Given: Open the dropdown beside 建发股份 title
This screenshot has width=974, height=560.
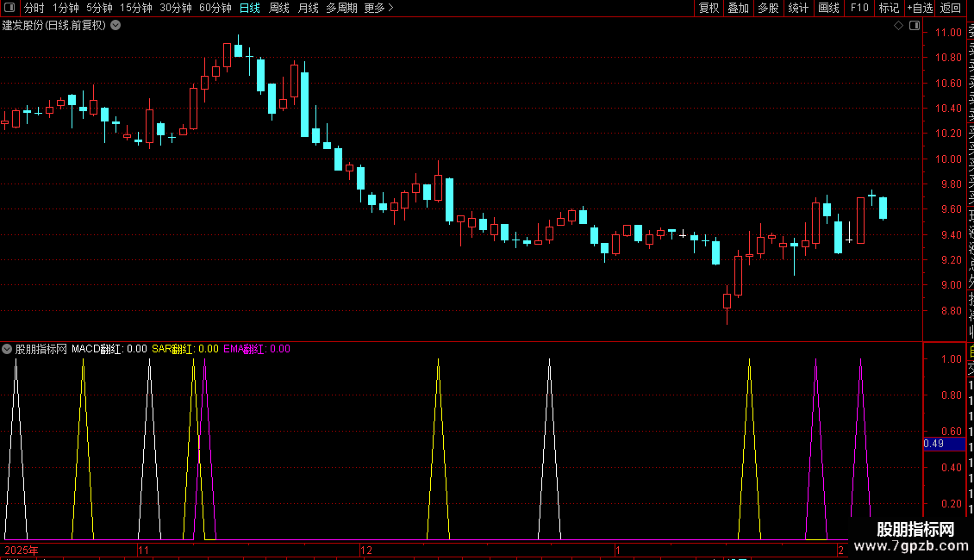Looking at the screenshot, I should pos(116,26).
